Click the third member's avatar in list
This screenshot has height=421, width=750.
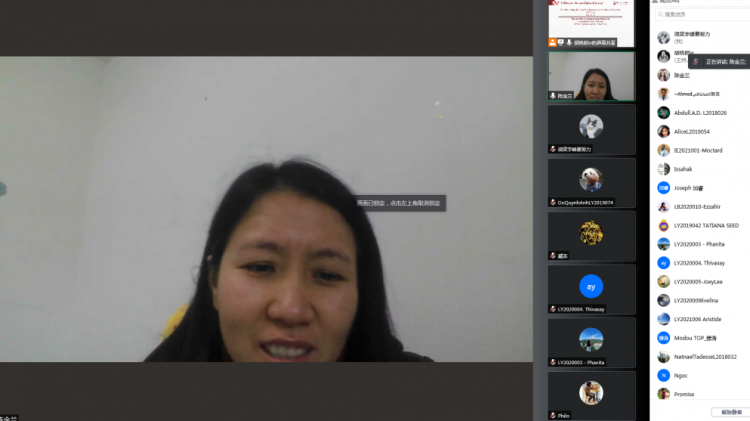coord(663,75)
